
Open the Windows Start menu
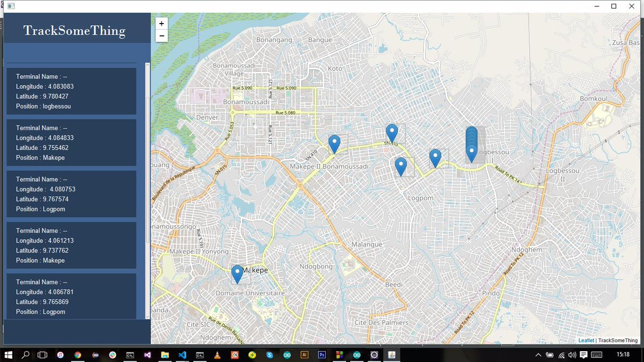pyautogui.click(x=9, y=354)
